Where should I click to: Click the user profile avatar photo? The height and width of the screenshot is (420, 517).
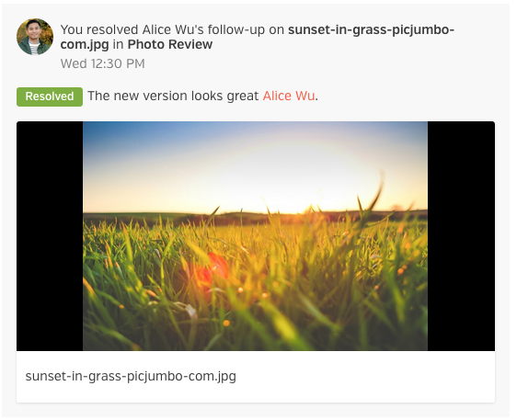tap(35, 37)
